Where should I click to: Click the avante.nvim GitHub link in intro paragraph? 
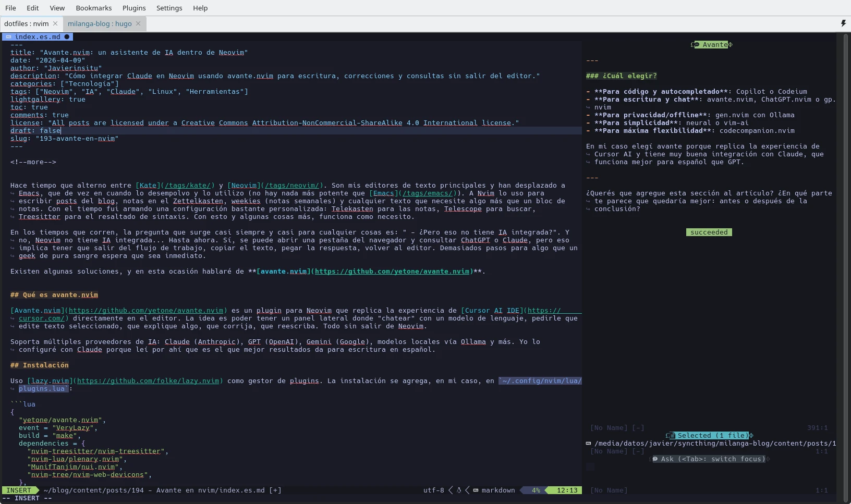(392, 272)
